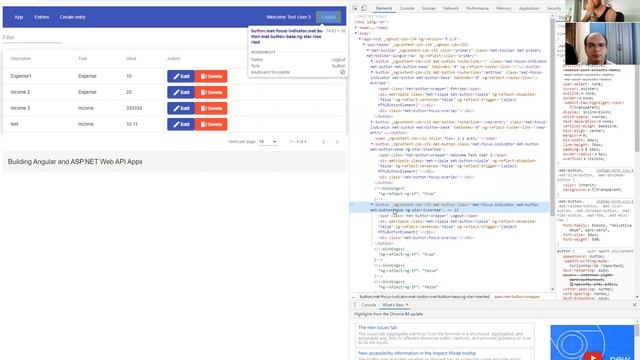Collapse the app-root node in the DOM tree
Image resolution: width=640 pixels, height=360 pixels.
click(360, 39)
